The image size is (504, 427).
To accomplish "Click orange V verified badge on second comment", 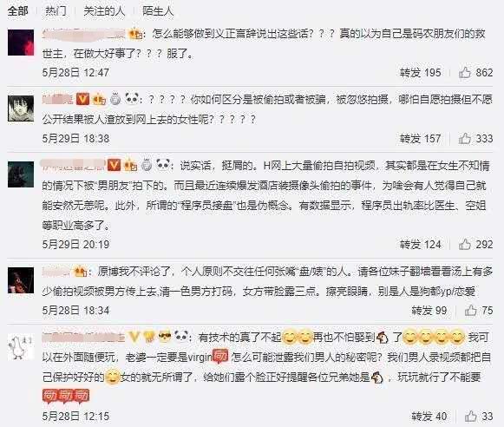I will point(82,99).
